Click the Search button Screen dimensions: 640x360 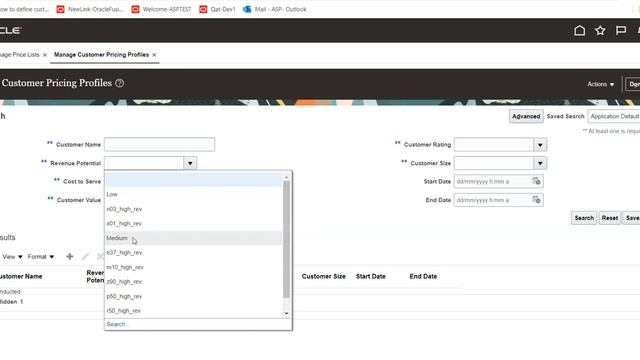(x=584, y=218)
